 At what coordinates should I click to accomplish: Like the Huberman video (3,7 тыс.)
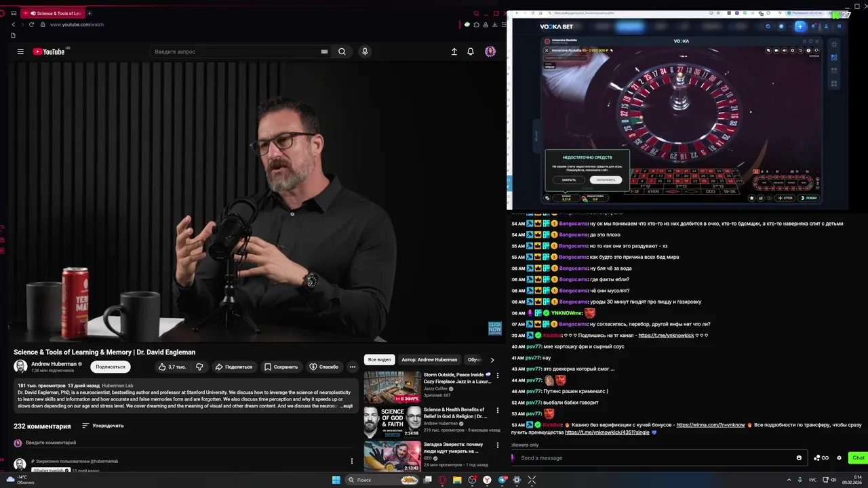click(x=172, y=367)
